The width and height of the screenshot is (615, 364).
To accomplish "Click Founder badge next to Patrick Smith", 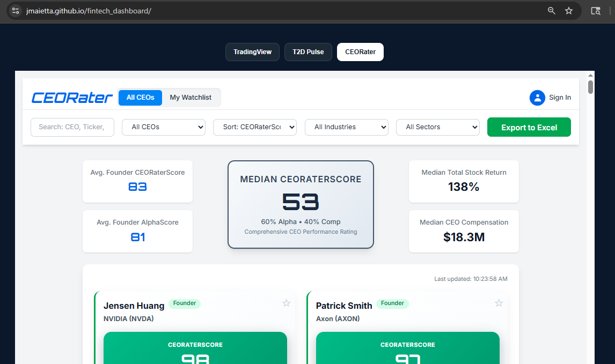I will point(392,303).
